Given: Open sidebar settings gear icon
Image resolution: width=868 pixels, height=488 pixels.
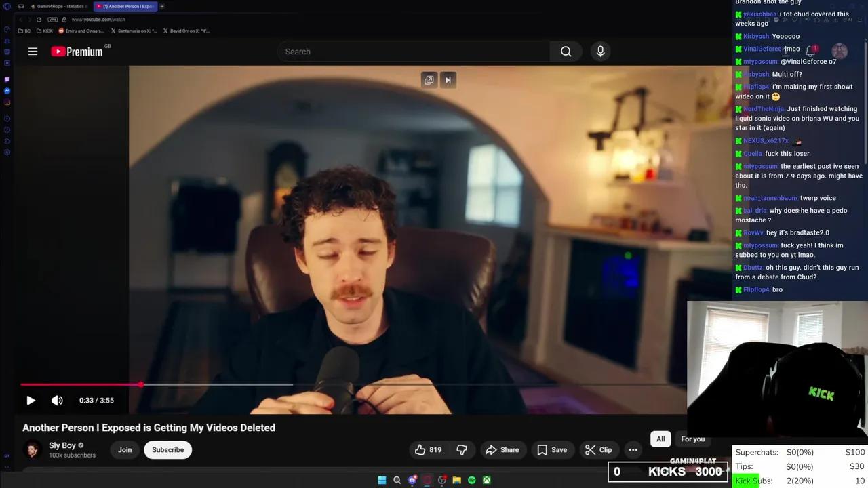Looking at the screenshot, I should [x=7, y=152].
